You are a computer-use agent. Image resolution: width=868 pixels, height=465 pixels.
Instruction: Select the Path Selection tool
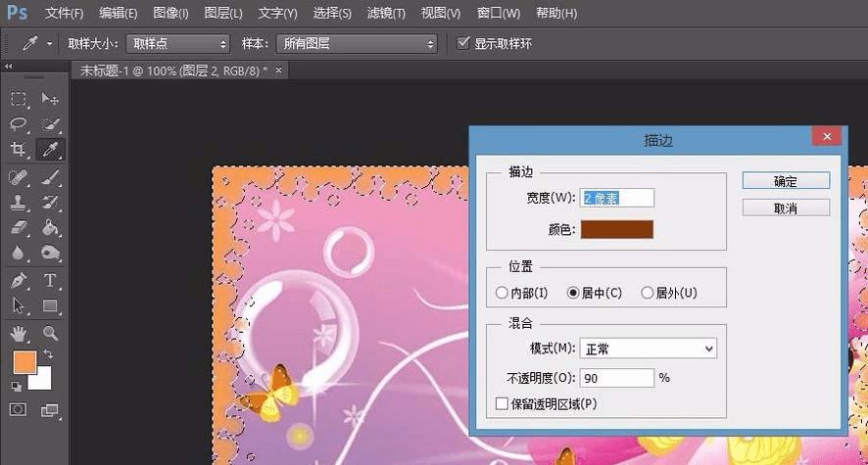pos(19,305)
